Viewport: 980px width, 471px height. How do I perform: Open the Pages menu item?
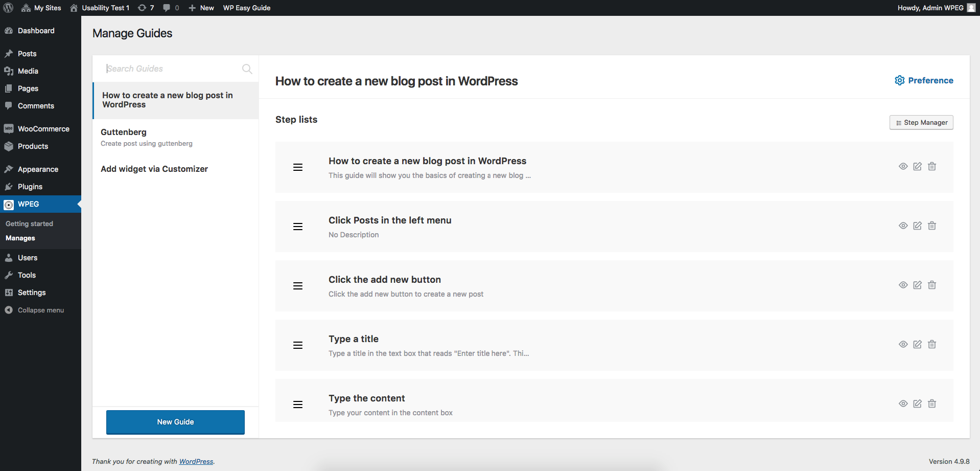[x=40, y=88]
